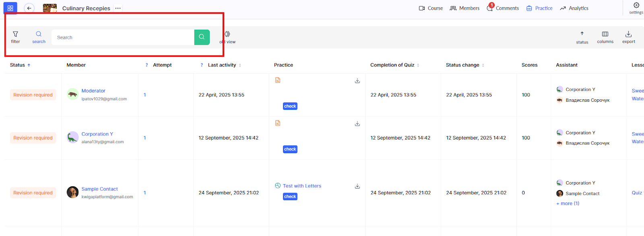644x236 pixels.
Task: Open the Analytics tab
Action: click(574, 8)
